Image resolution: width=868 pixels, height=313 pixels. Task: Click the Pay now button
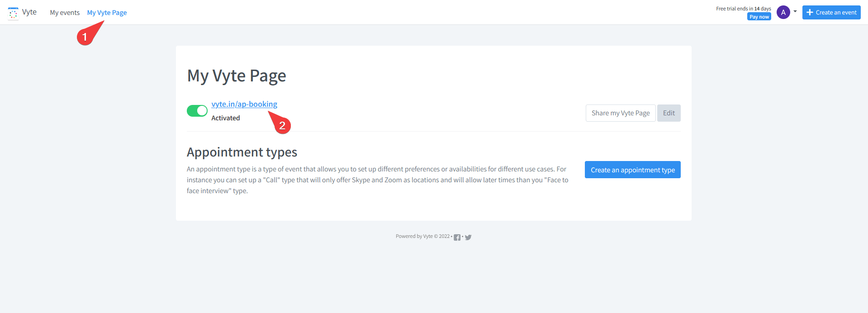759,17
